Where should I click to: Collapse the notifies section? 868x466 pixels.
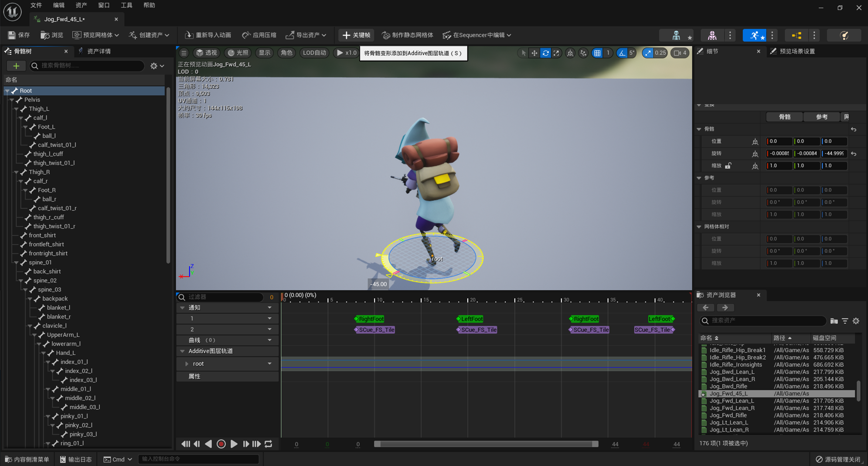(182, 308)
